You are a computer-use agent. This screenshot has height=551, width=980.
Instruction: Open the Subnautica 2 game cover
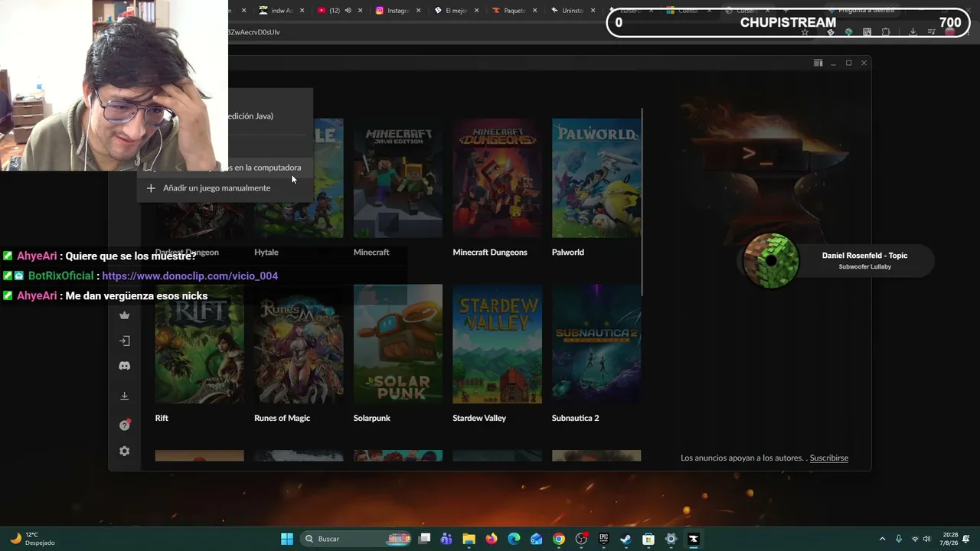tap(596, 344)
